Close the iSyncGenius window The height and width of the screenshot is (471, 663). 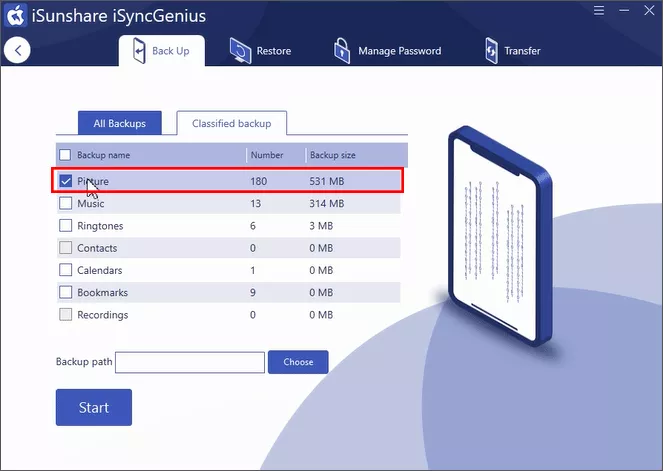click(649, 10)
